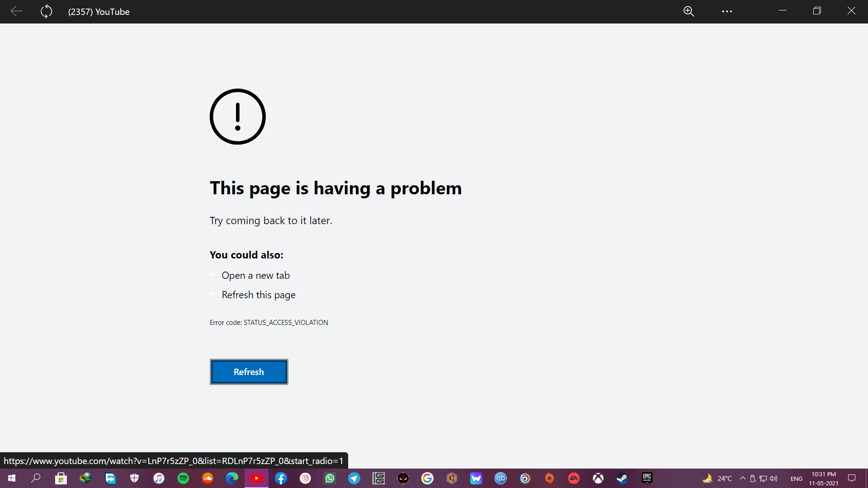Open the three-dots more options menu
This screenshot has height=488, width=868.
click(727, 11)
